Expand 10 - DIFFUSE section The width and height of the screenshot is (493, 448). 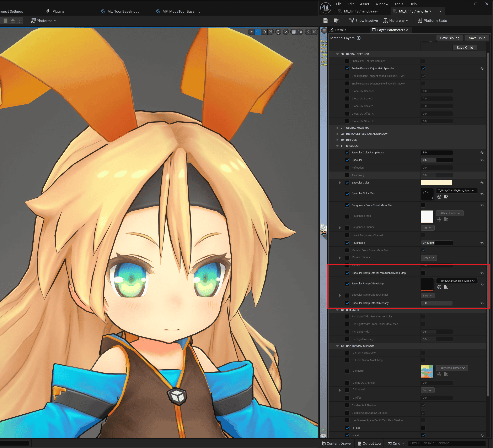pos(337,140)
